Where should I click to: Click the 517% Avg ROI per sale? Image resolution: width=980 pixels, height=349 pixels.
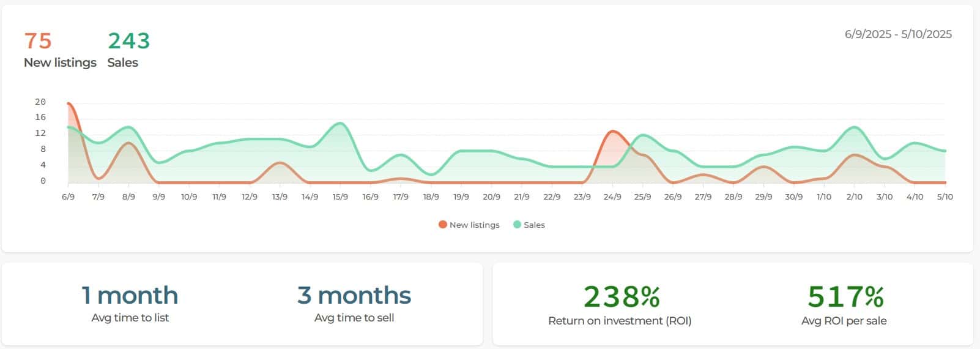coord(845,297)
